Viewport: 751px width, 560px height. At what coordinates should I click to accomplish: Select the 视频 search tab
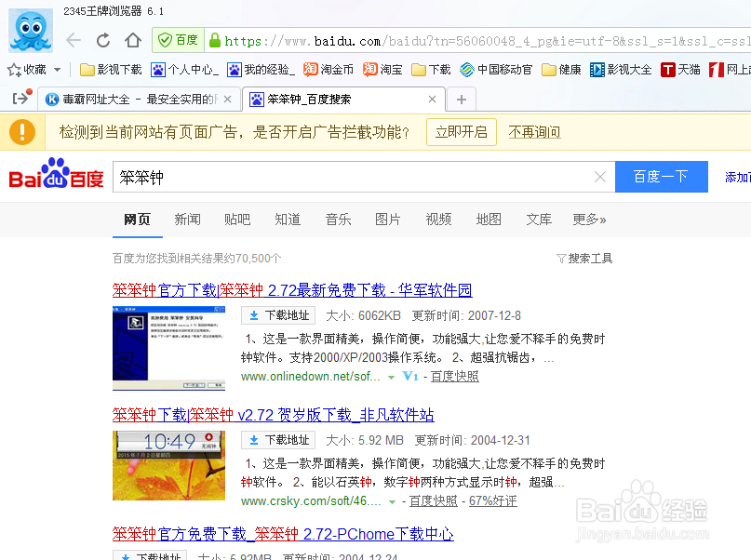(438, 220)
